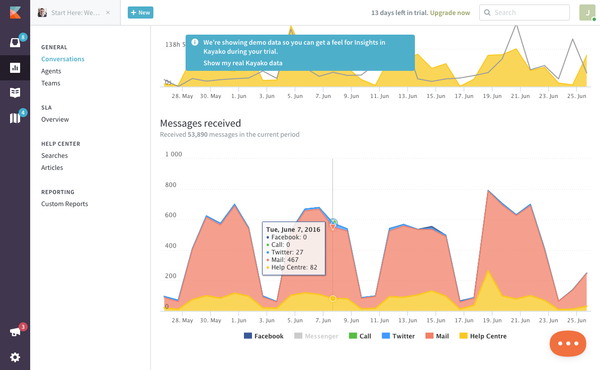Open the columns icon with badge 4
Viewport: 600px width, 370px height.
click(15, 118)
